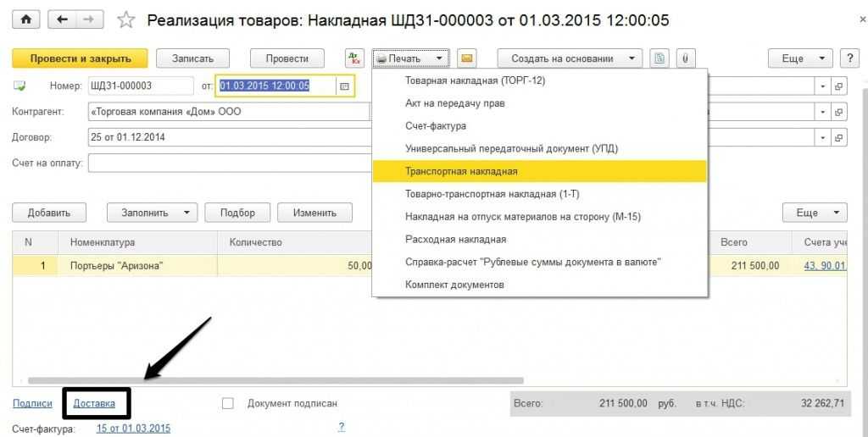Screen dimensions: 868x437
Task: Expand dropdown of right field in Номер row
Action: [x=823, y=86]
